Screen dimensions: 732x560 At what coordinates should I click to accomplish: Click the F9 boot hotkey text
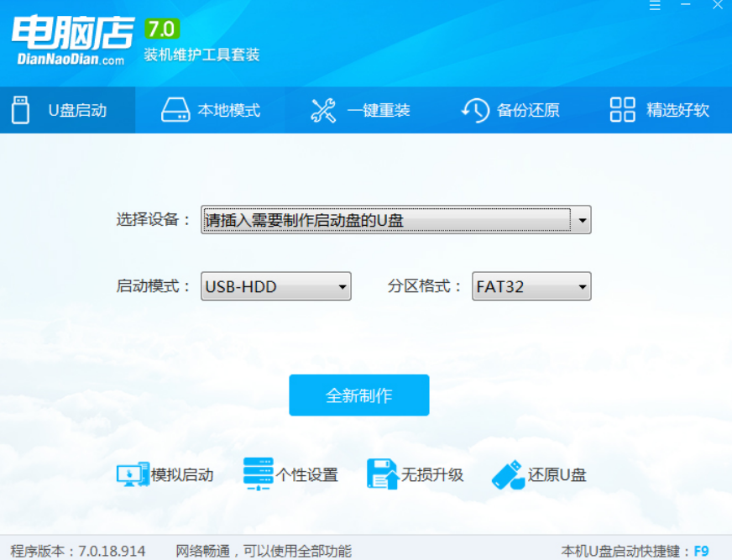(701, 551)
